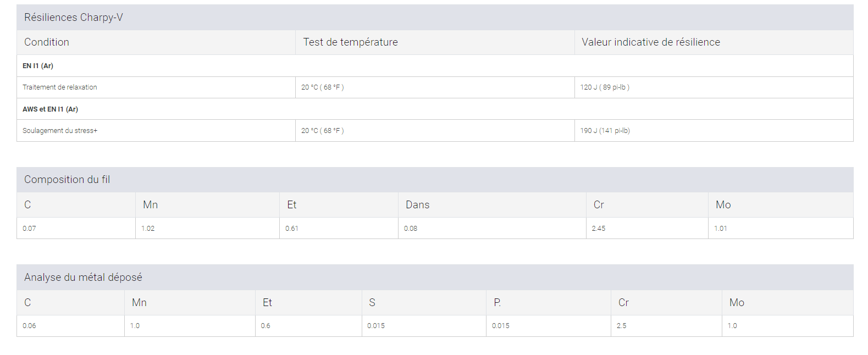Click the 120 J (89 pi-lb) value
This screenshot has width=868, height=355.
[604, 87]
